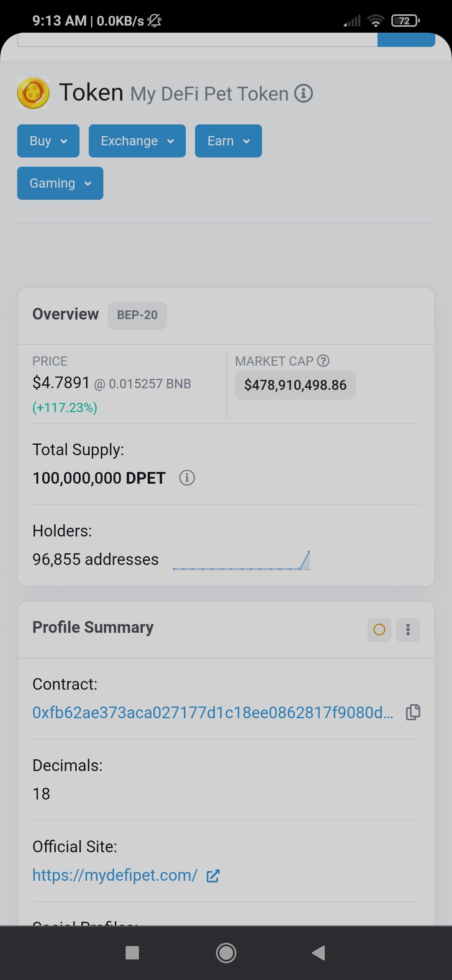Tap Android back navigation button
The image size is (452, 980).
(318, 953)
